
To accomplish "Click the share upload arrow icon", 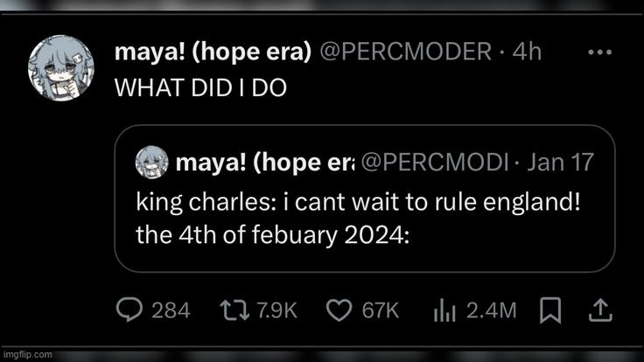I will click(600, 310).
